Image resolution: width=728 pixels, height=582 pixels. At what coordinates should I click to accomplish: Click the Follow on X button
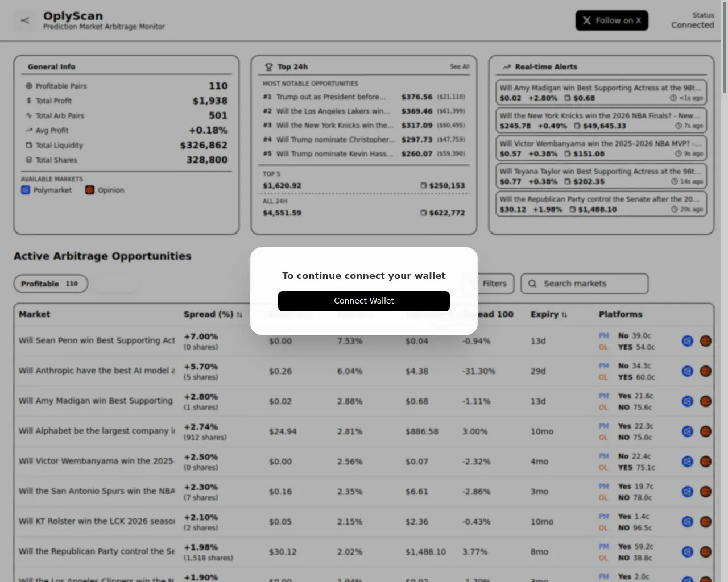click(x=611, y=20)
